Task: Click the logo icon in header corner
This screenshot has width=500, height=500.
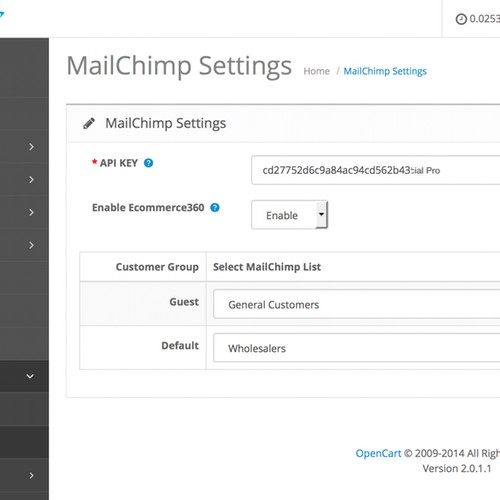Action: (2, 15)
